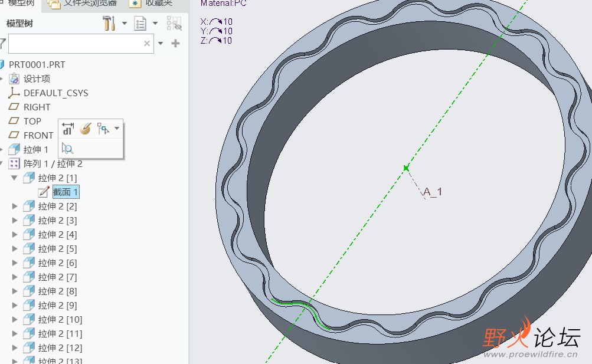Select 拉伸 2 [7] feature

(x=57, y=277)
